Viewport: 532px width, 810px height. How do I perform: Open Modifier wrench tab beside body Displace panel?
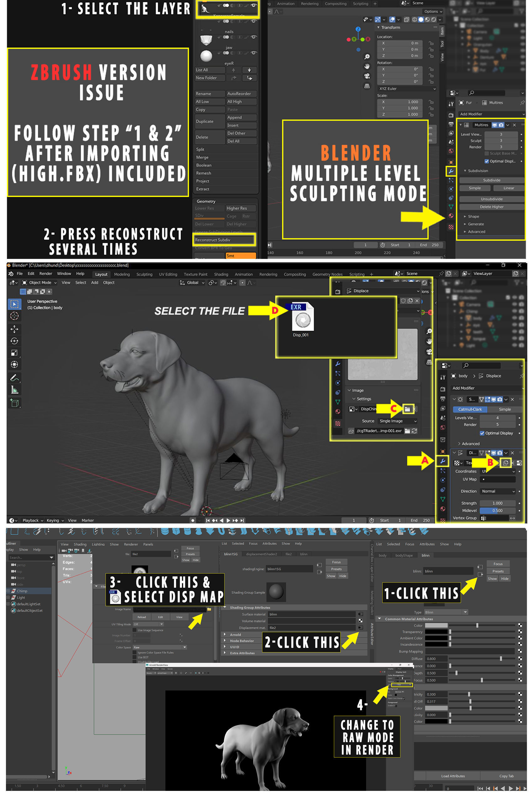pyautogui.click(x=442, y=461)
